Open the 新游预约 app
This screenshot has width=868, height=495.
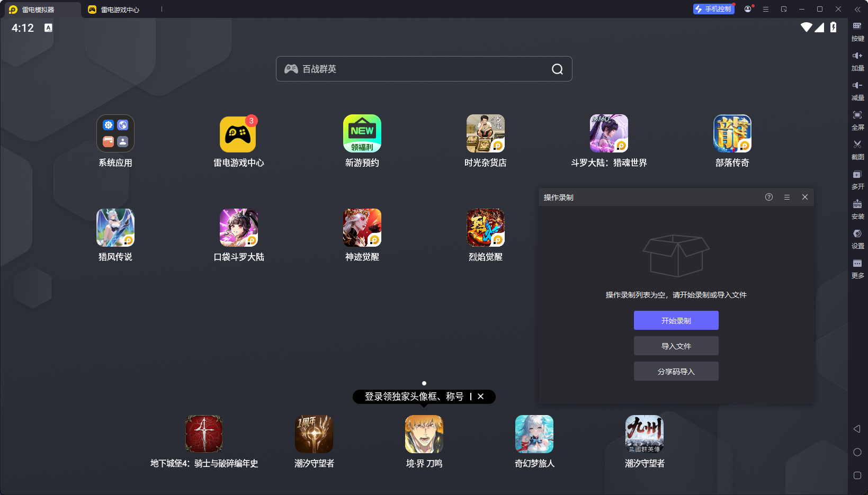(x=362, y=133)
